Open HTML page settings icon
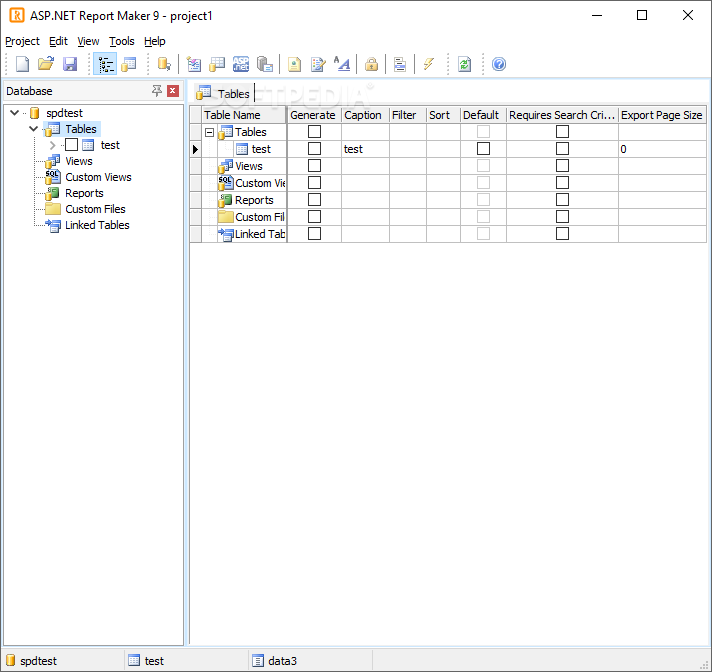 [294, 64]
